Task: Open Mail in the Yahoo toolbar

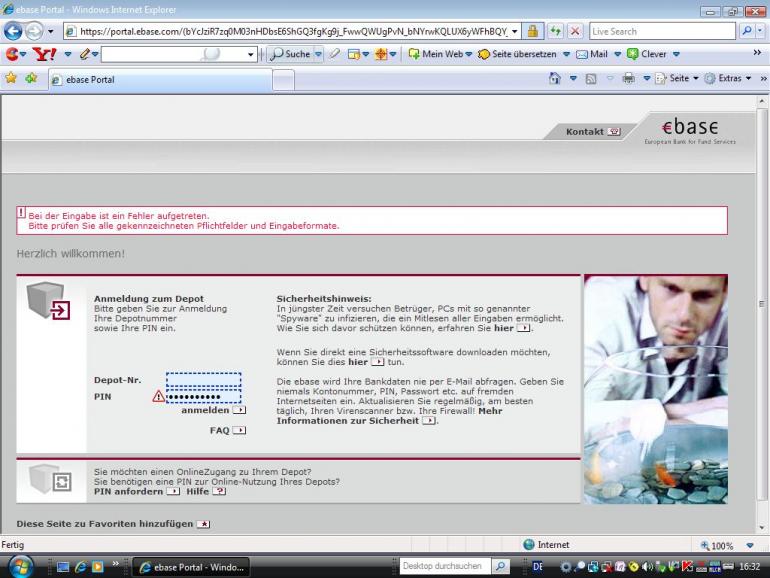Action: point(592,54)
